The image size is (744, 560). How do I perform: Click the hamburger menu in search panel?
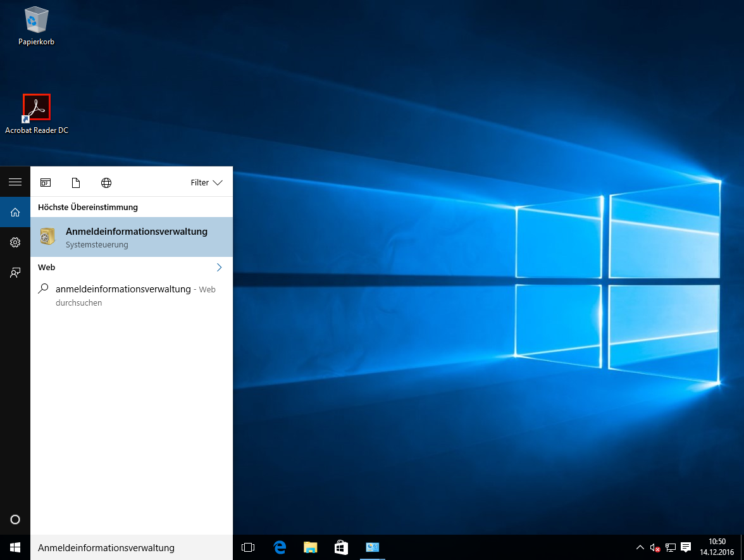(15, 182)
